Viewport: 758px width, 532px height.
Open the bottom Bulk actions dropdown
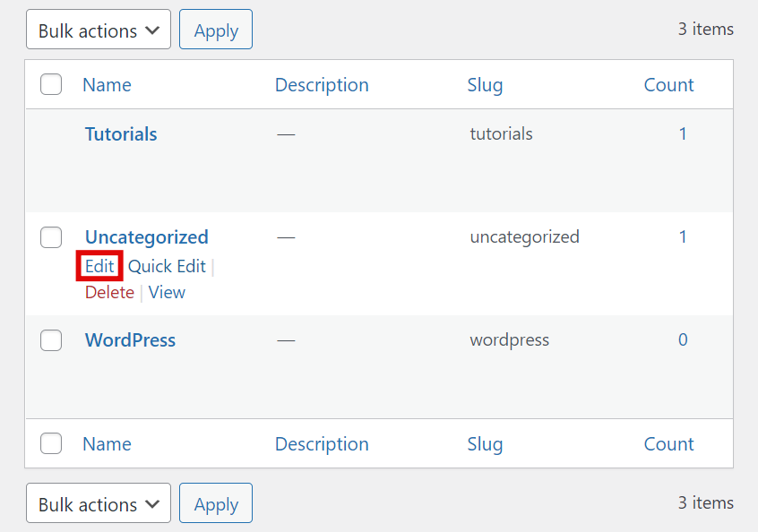pos(98,502)
